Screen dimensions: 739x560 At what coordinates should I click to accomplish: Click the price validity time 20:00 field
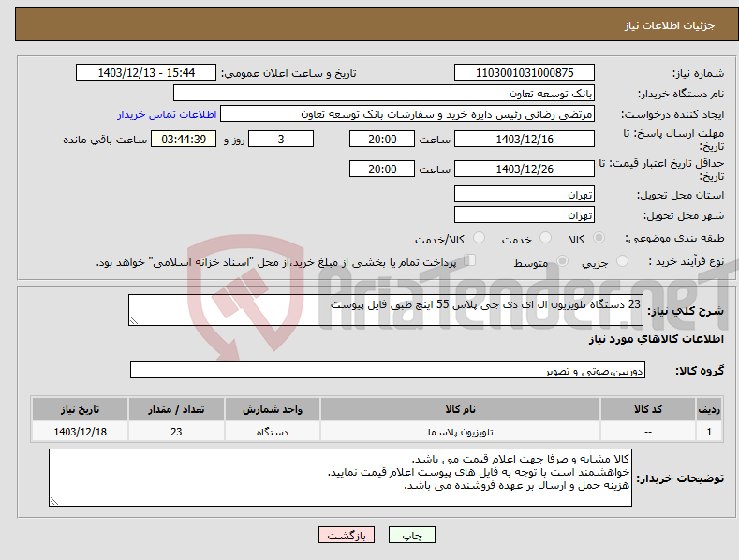[382, 169]
